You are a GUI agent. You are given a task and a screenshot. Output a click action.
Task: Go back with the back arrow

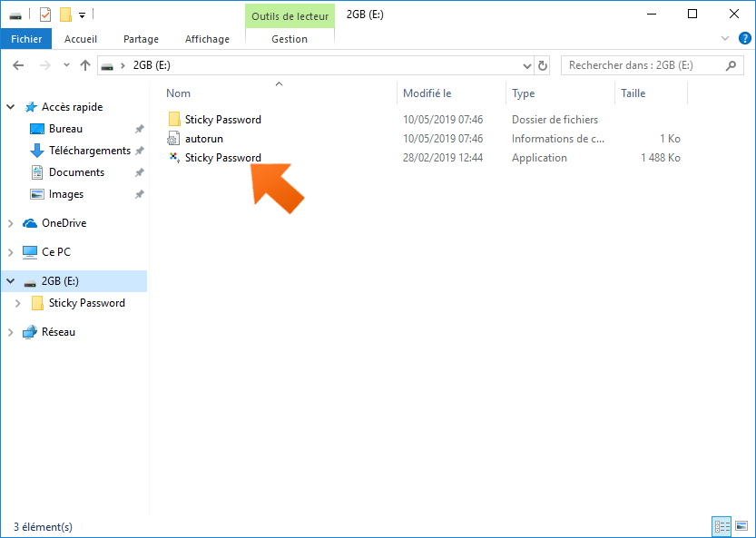18,65
